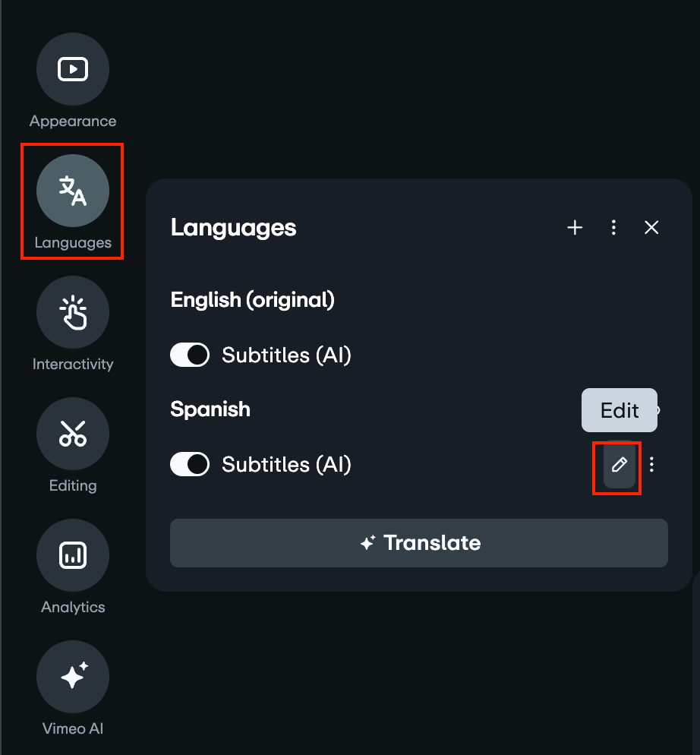Add a new language with the plus icon
Screen dimensions: 700x755
[575, 227]
